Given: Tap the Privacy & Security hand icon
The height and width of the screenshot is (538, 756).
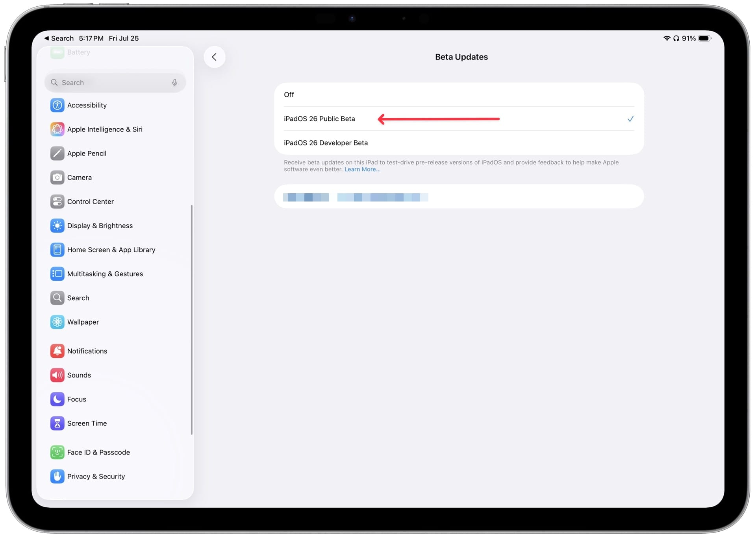Looking at the screenshot, I should [x=57, y=476].
